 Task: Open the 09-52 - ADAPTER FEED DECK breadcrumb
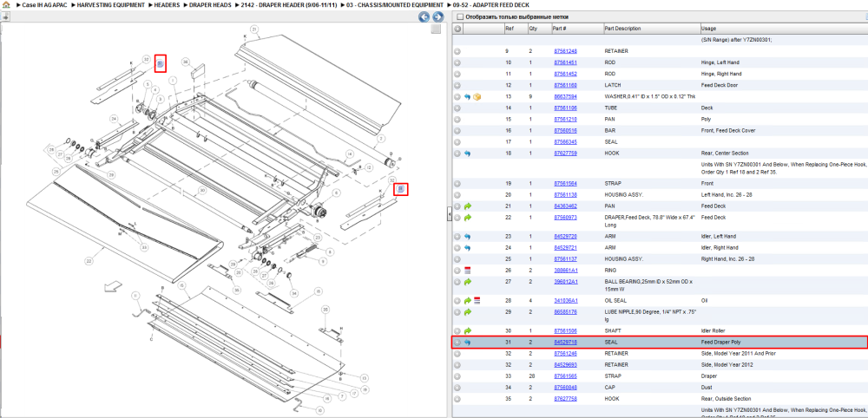click(491, 4)
